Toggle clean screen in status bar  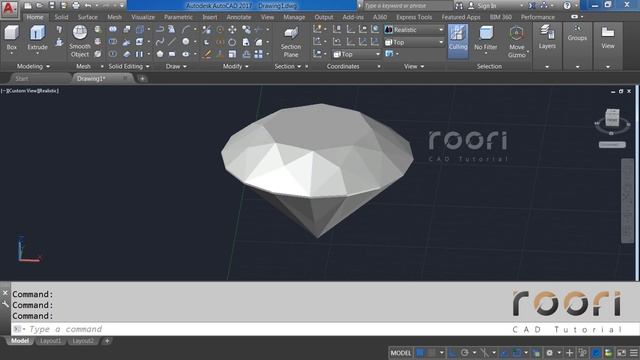(x=621, y=353)
